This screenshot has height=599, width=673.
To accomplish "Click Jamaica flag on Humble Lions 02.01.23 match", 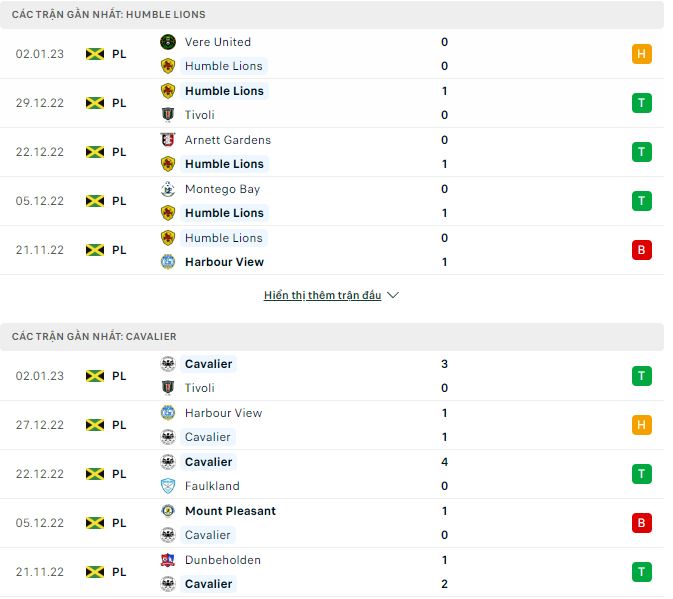I will (x=95, y=54).
